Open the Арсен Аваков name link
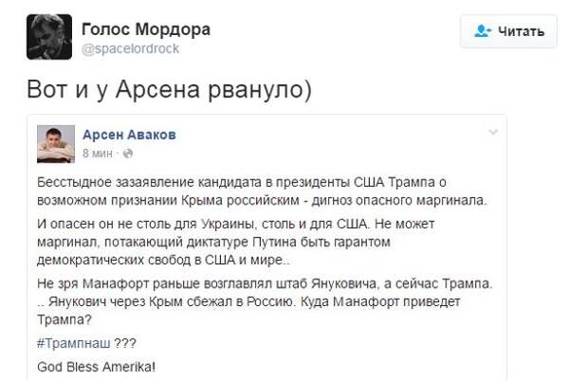The image size is (588, 381). pyautogui.click(x=129, y=135)
